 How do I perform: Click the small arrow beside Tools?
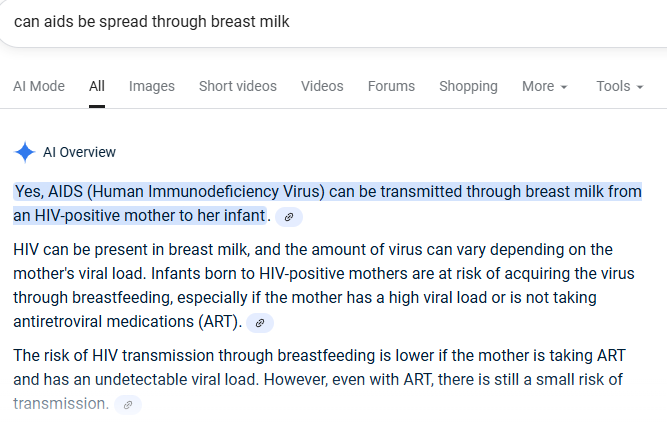click(x=639, y=87)
